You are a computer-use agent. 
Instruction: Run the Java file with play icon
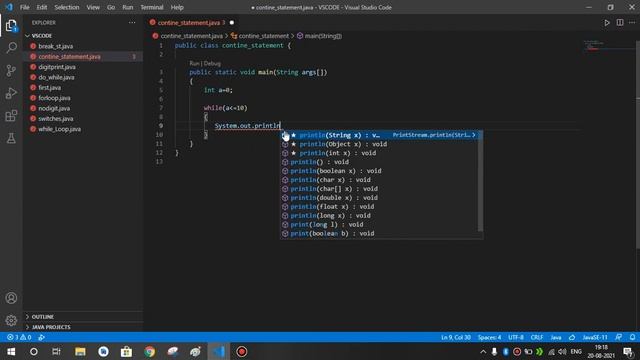click(607, 23)
